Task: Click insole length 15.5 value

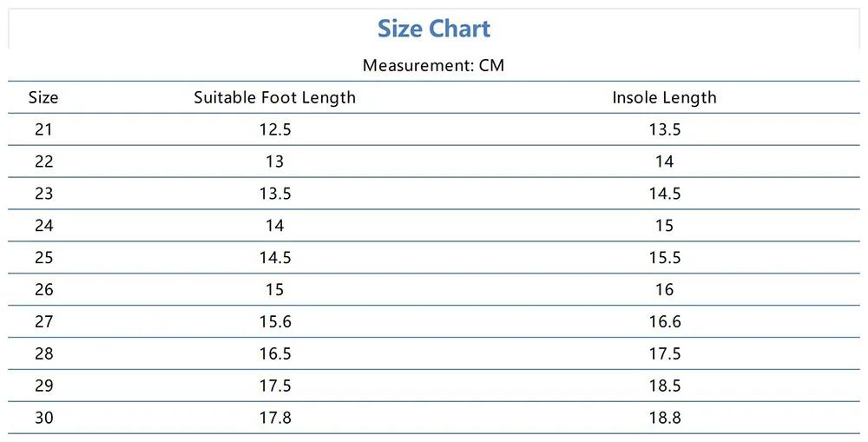Action: point(665,258)
